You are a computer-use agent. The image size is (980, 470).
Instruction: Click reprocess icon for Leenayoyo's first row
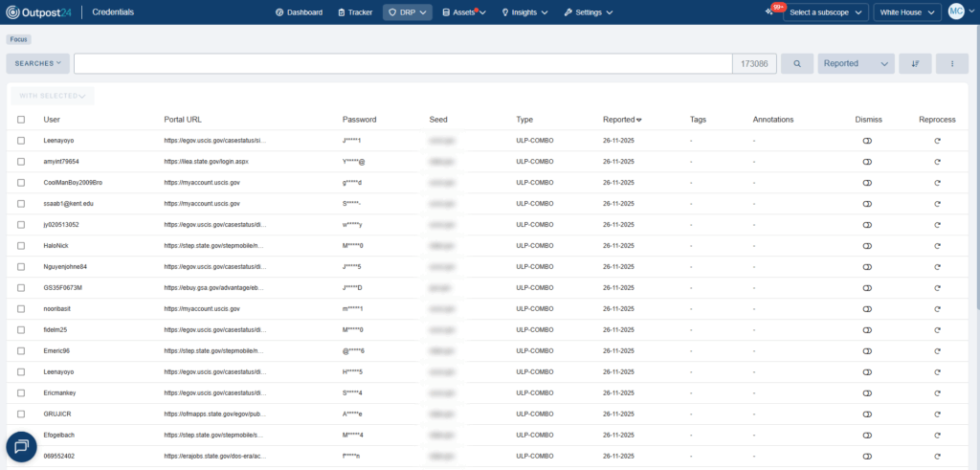click(937, 141)
